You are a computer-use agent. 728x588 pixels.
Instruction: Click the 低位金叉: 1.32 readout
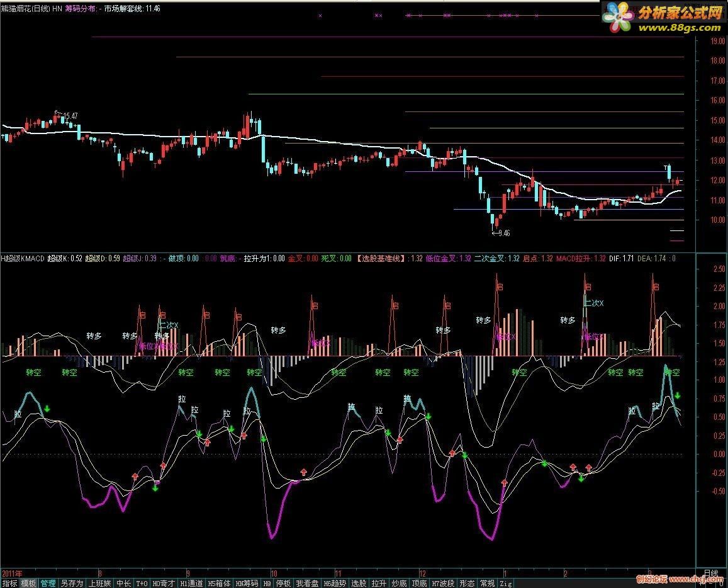[x=449, y=258]
